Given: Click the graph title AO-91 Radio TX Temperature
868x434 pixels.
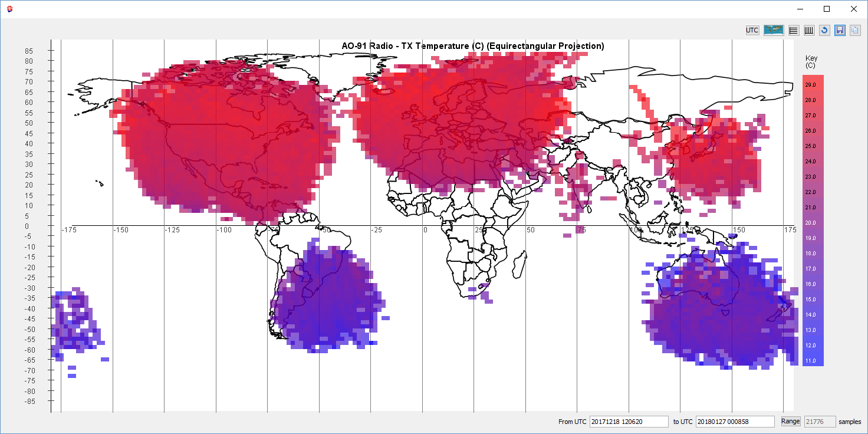Looking at the screenshot, I should [x=473, y=46].
